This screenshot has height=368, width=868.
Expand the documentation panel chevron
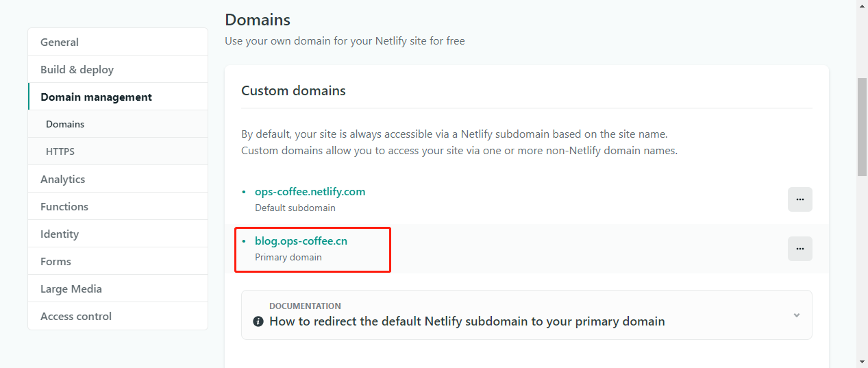797,315
